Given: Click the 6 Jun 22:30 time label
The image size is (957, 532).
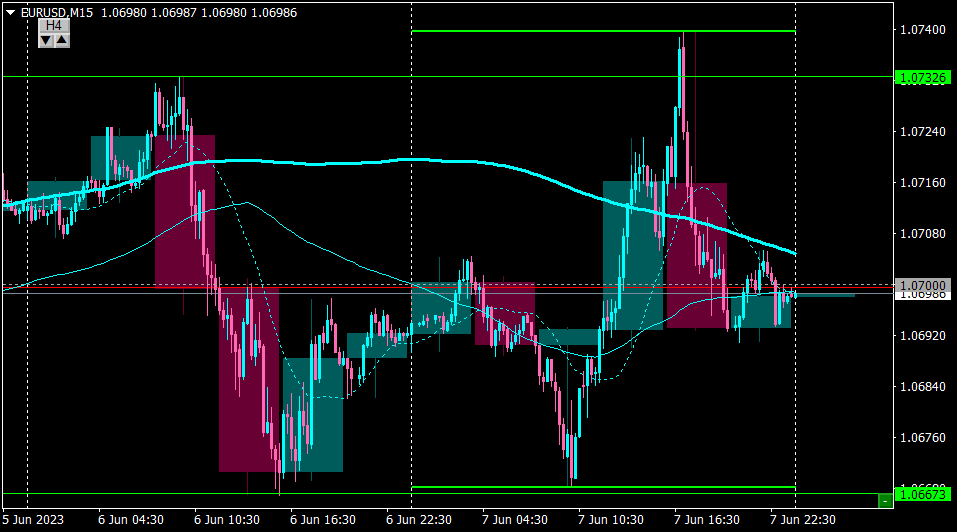Looking at the screenshot, I should point(419,520).
